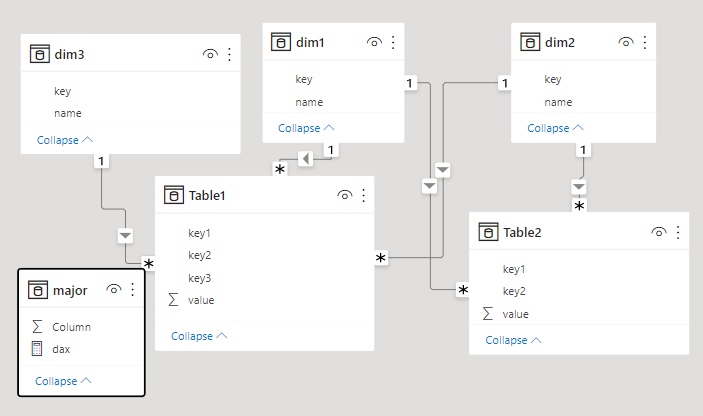Open more options for dim3 table
703x416 pixels.
229,54
